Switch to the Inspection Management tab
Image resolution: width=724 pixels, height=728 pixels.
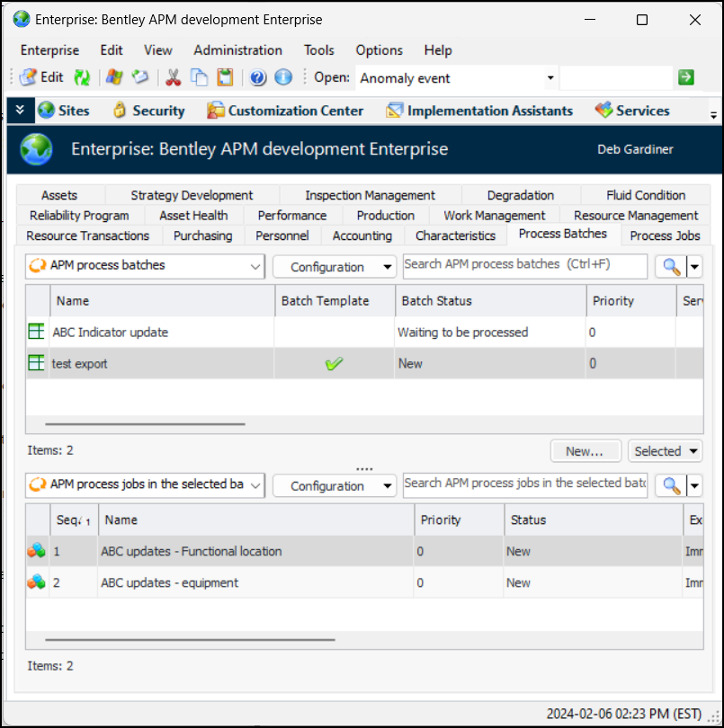(370, 195)
